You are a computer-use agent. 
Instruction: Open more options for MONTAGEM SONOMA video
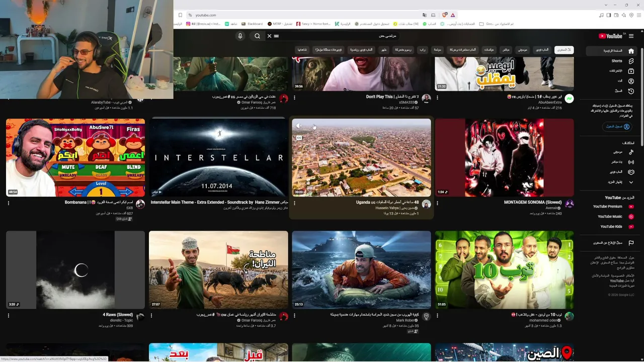[x=437, y=204]
